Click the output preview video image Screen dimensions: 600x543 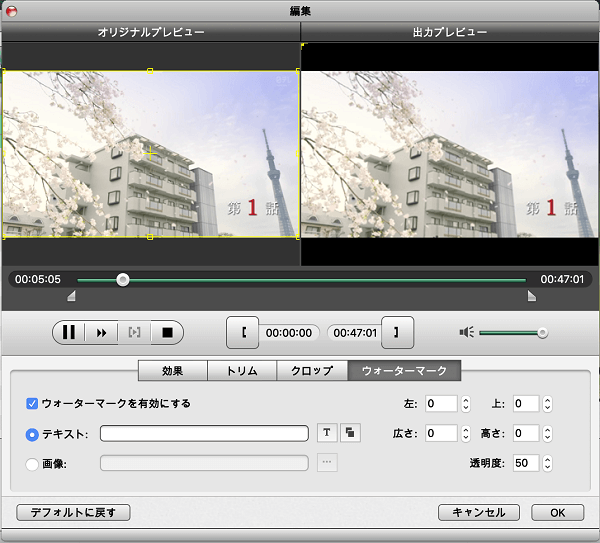coord(450,154)
